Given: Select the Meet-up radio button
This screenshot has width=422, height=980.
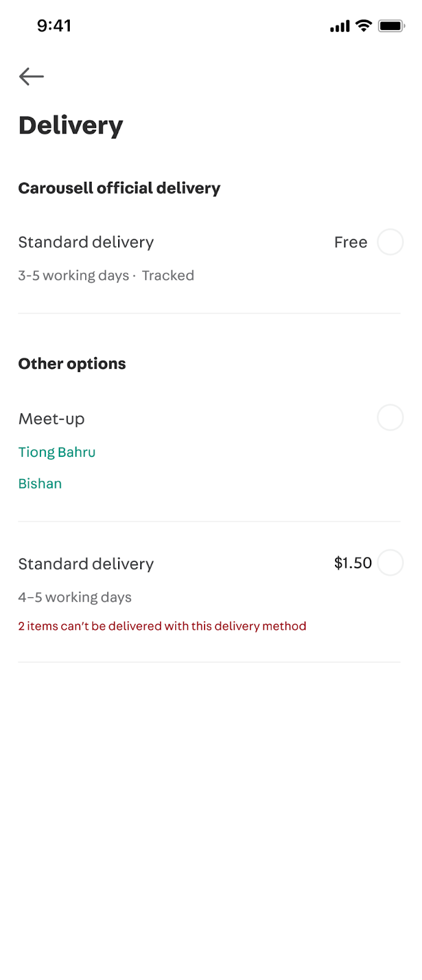Looking at the screenshot, I should tap(390, 418).
